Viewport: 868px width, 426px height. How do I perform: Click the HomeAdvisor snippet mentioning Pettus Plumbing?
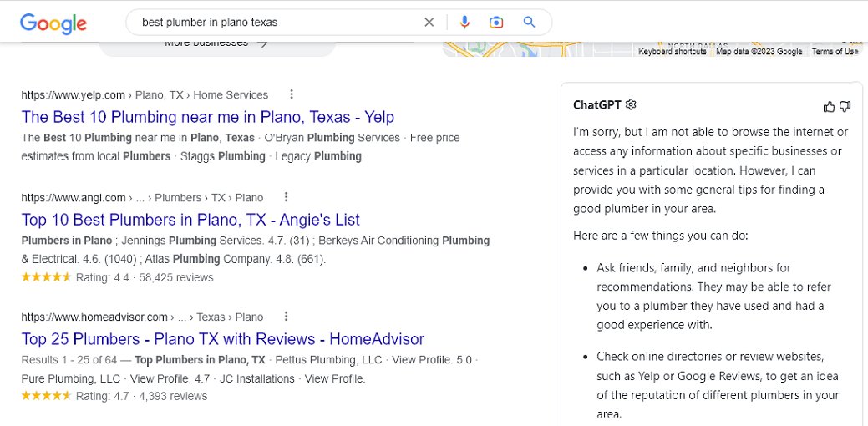coord(250,369)
